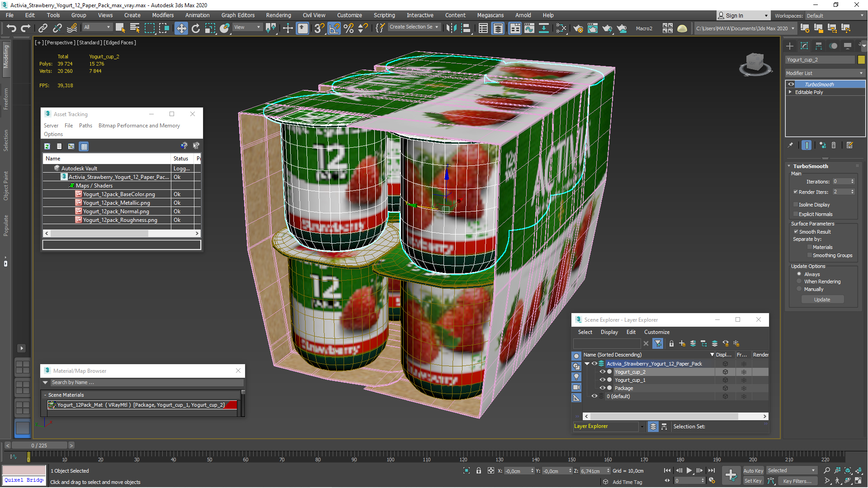Activate Bind to Space Warp tool

(x=72, y=28)
